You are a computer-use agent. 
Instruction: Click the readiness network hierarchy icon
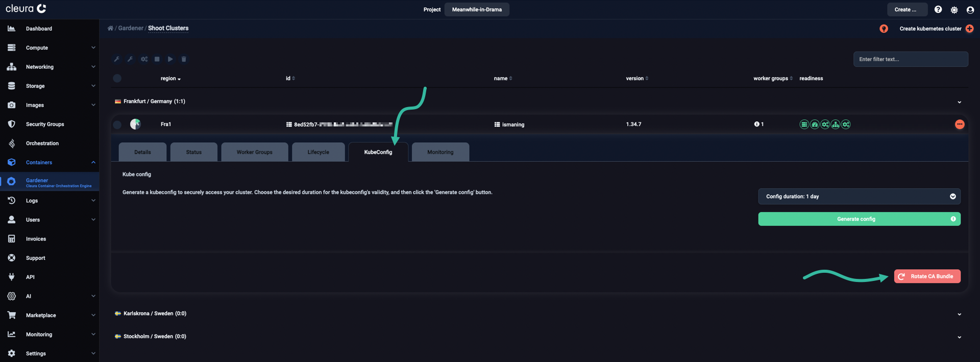836,124
